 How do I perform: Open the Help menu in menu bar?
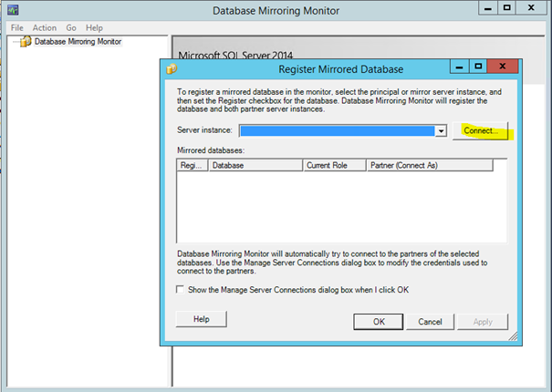[94, 28]
